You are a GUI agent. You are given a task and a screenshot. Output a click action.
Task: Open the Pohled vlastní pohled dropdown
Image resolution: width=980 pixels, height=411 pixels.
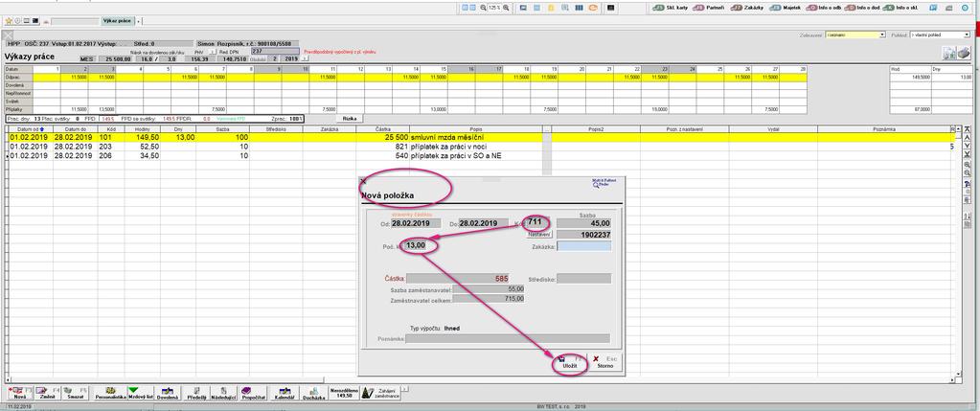coord(940,35)
